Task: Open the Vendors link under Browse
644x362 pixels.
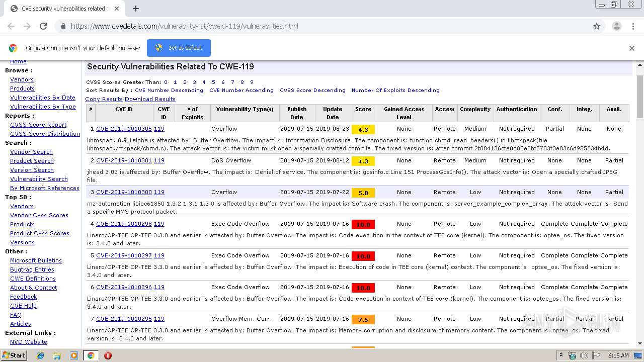Action: coord(22,79)
